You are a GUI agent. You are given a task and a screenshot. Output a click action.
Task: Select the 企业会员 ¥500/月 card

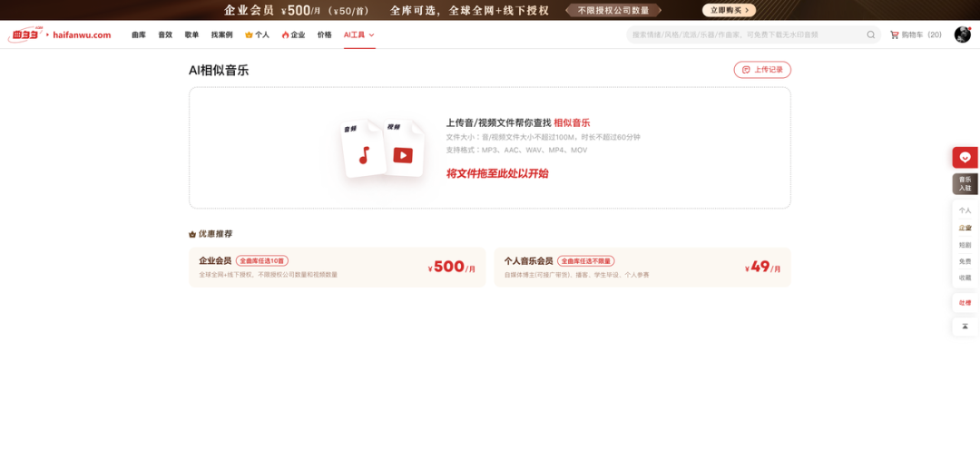pos(338,267)
